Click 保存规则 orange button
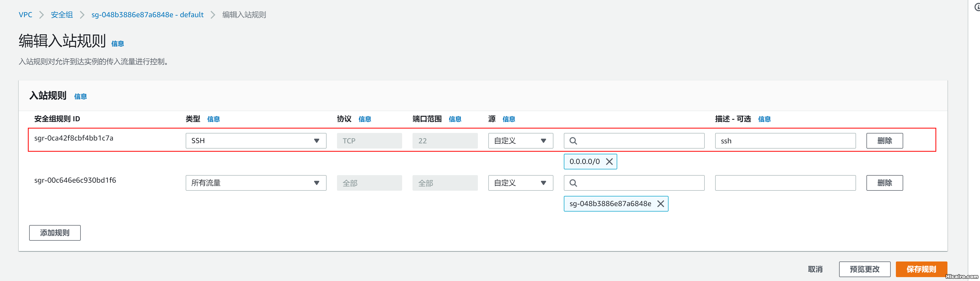The height and width of the screenshot is (281, 980). pyautogui.click(x=921, y=269)
